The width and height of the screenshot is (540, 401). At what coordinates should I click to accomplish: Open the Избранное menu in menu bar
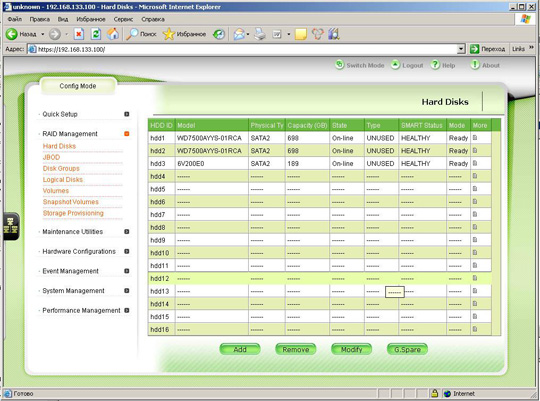tap(91, 19)
